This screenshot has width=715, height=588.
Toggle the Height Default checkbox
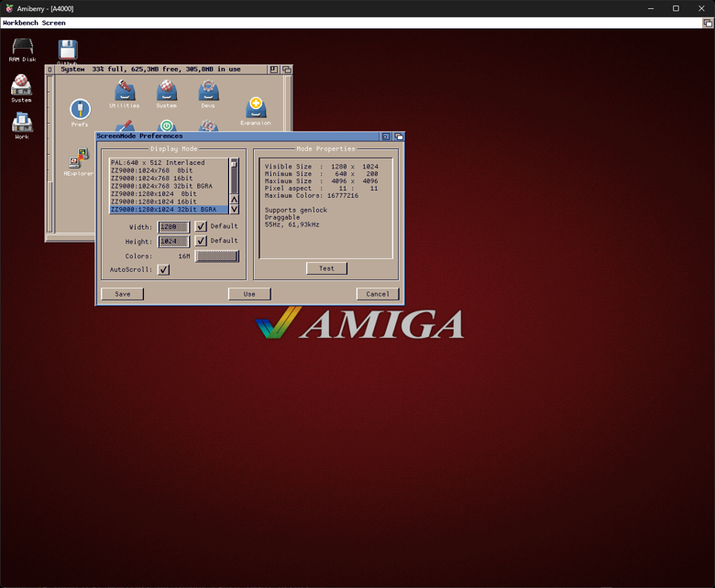click(201, 241)
